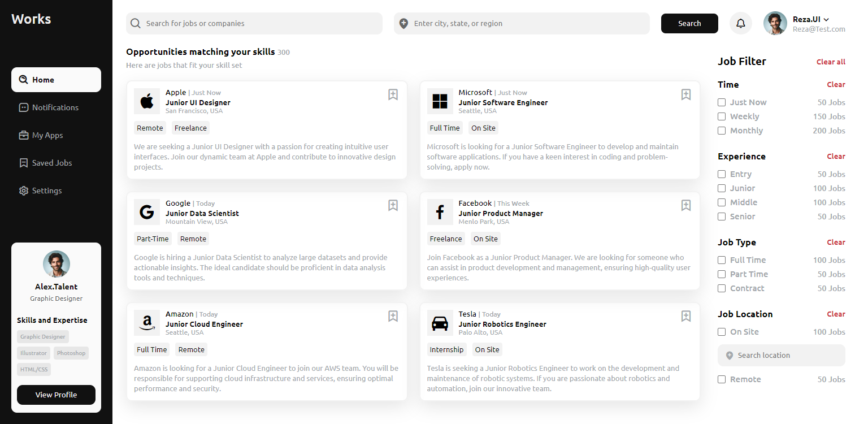Click the bookmark icon on Google job card
This screenshot has height=424, width=868.
(393, 205)
